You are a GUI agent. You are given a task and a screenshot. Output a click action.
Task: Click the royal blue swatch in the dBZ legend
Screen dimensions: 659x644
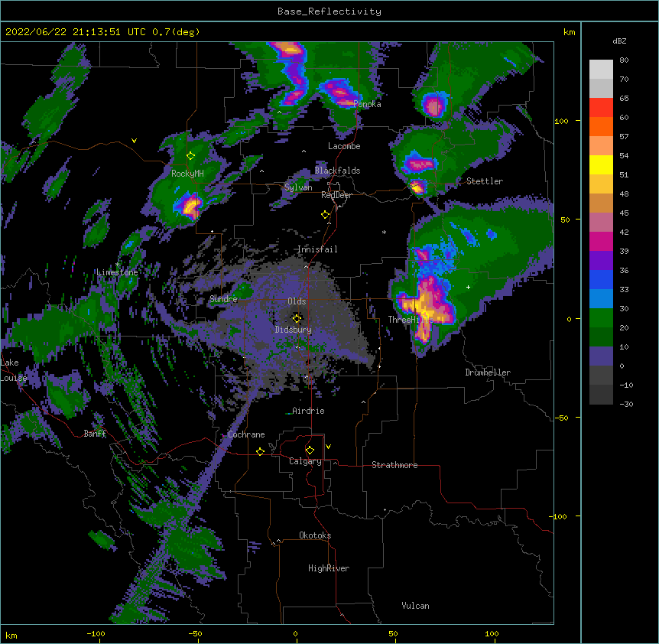pos(601,279)
